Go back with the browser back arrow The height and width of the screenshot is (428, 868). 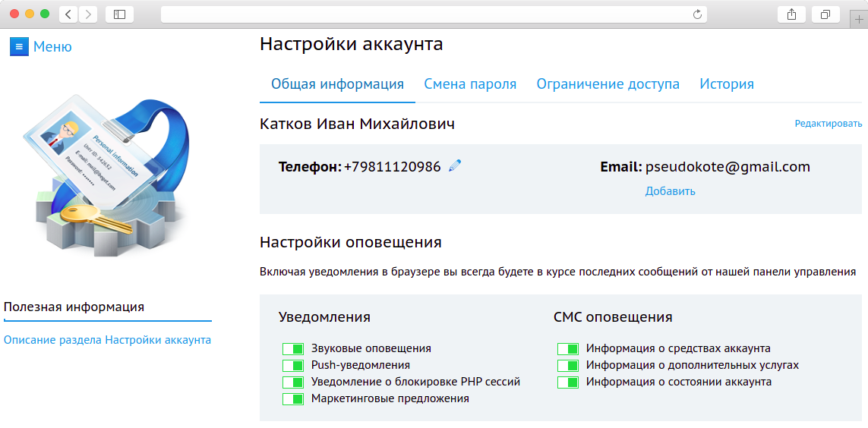tap(68, 14)
